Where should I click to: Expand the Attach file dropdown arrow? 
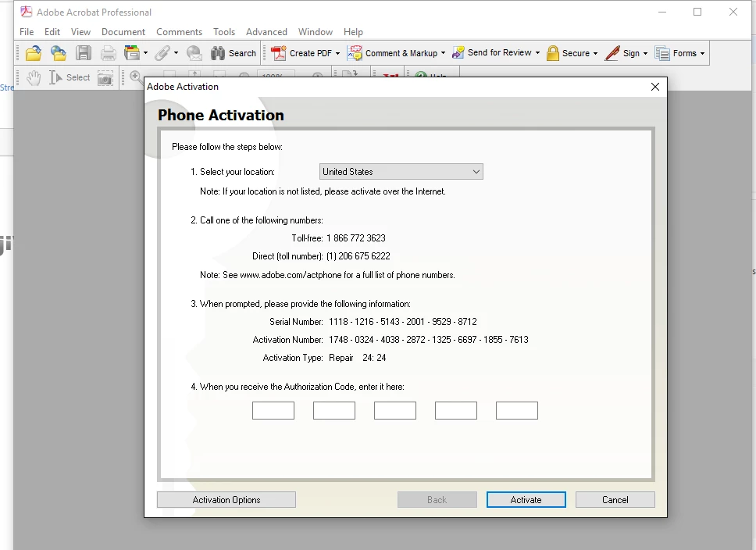pos(176,53)
